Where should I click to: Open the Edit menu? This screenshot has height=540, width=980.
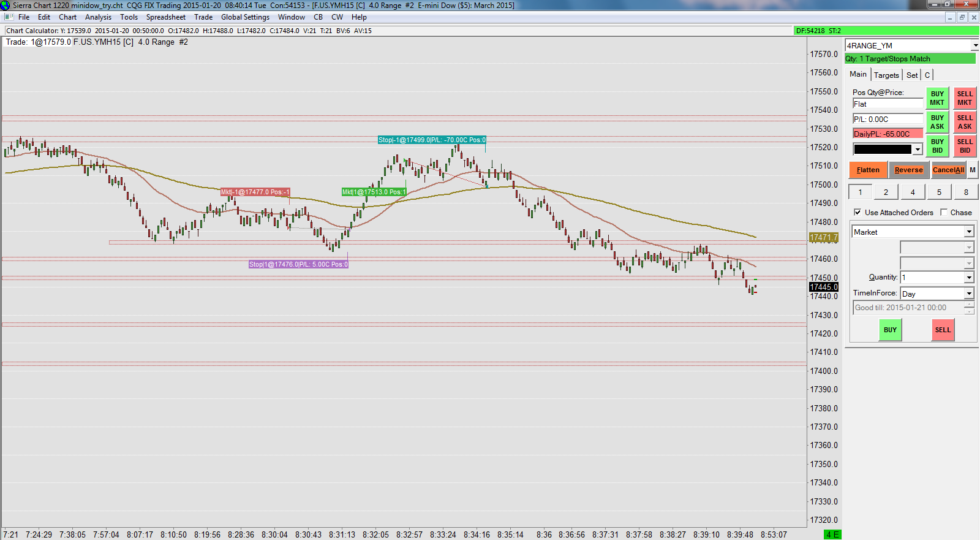[x=44, y=17]
